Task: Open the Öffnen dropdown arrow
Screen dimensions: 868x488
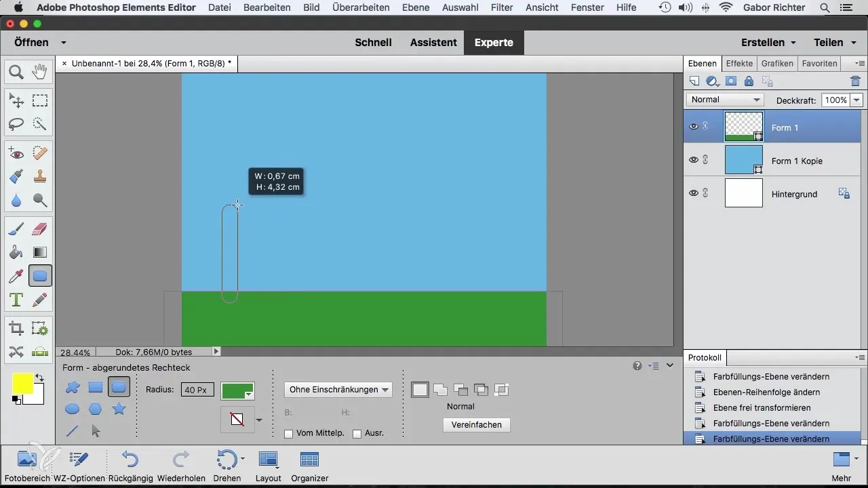Action: [63, 42]
